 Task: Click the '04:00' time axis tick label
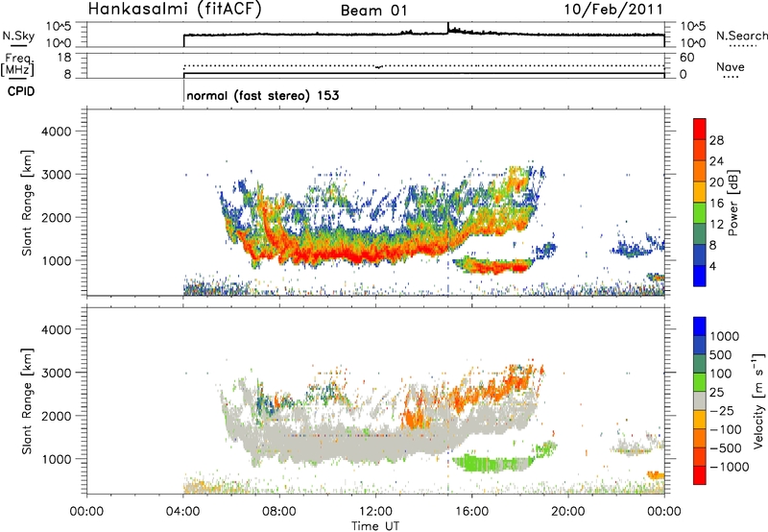[183, 512]
